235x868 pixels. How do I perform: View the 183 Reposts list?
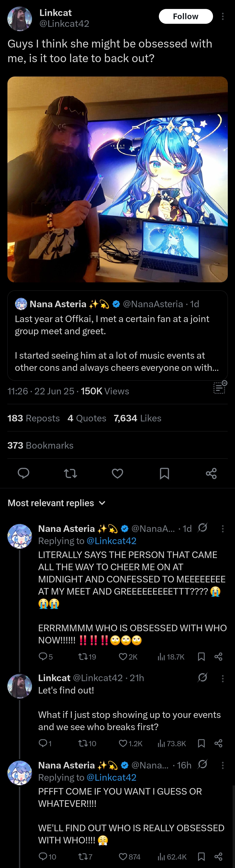pyautogui.click(x=33, y=418)
